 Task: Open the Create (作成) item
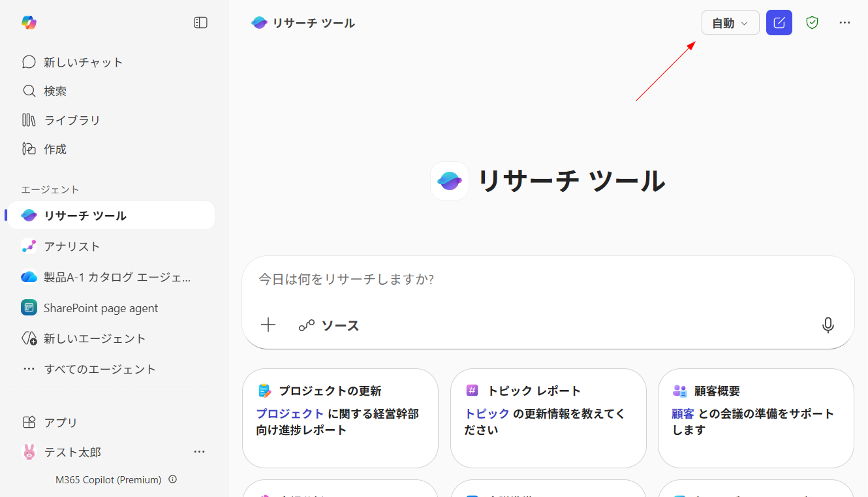click(55, 149)
